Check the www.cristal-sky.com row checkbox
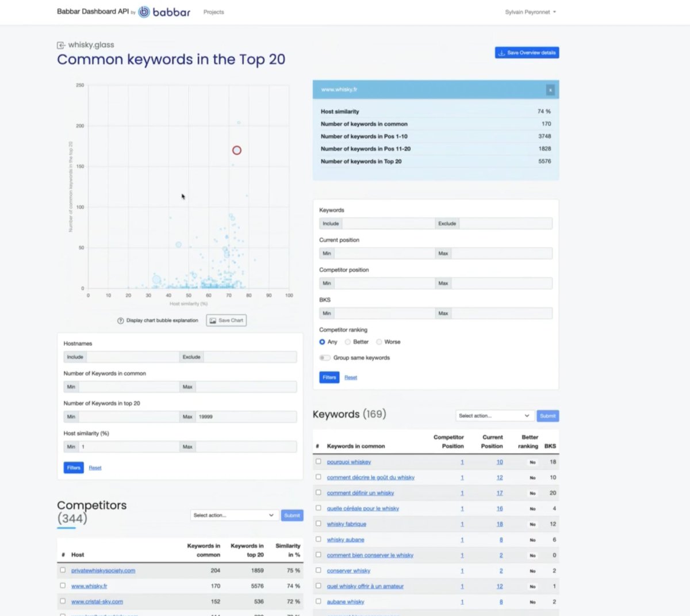Image resolution: width=690 pixels, height=616 pixels. point(63,601)
